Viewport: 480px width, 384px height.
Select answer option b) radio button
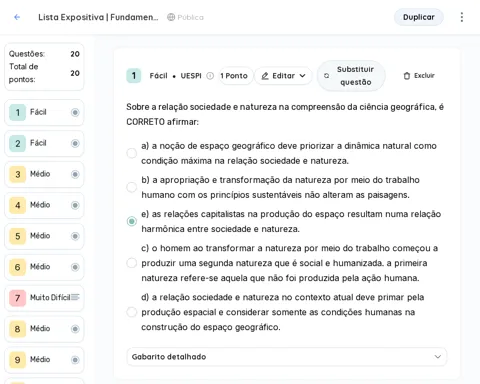pyautogui.click(x=132, y=187)
